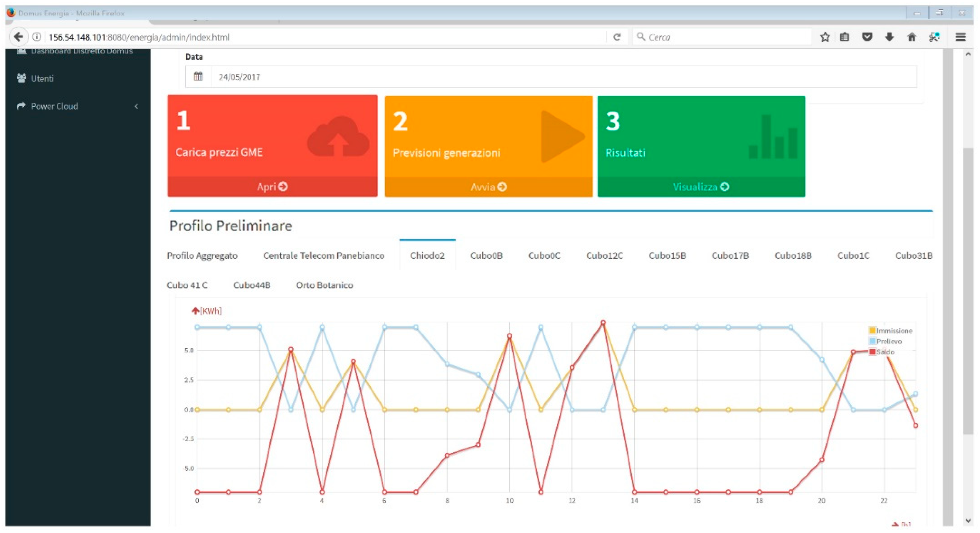Expand the Power Cloud sidebar menu
Image resolution: width=980 pixels, height=533 pixels.
54,106
